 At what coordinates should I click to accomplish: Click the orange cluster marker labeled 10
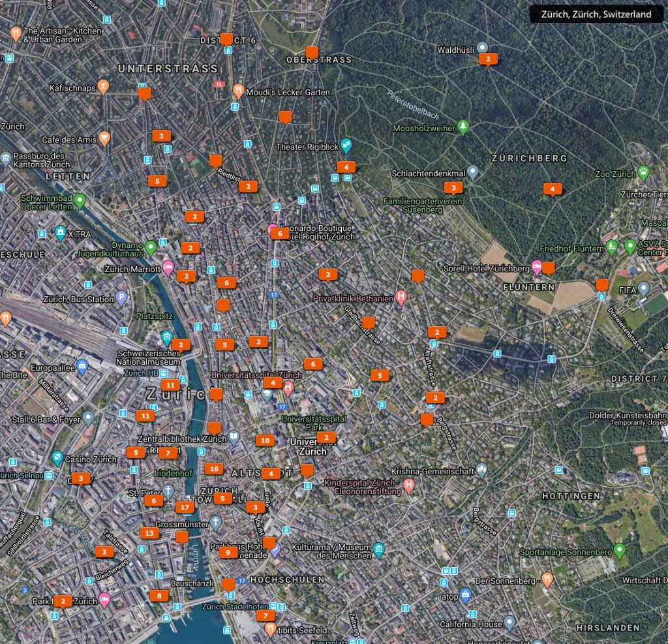tap(265, 440)
